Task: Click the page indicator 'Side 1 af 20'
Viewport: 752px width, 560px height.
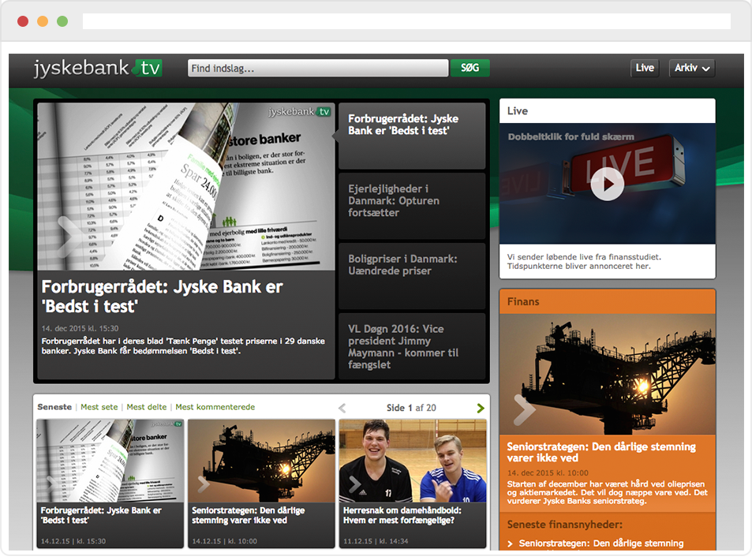Action: 411,408
